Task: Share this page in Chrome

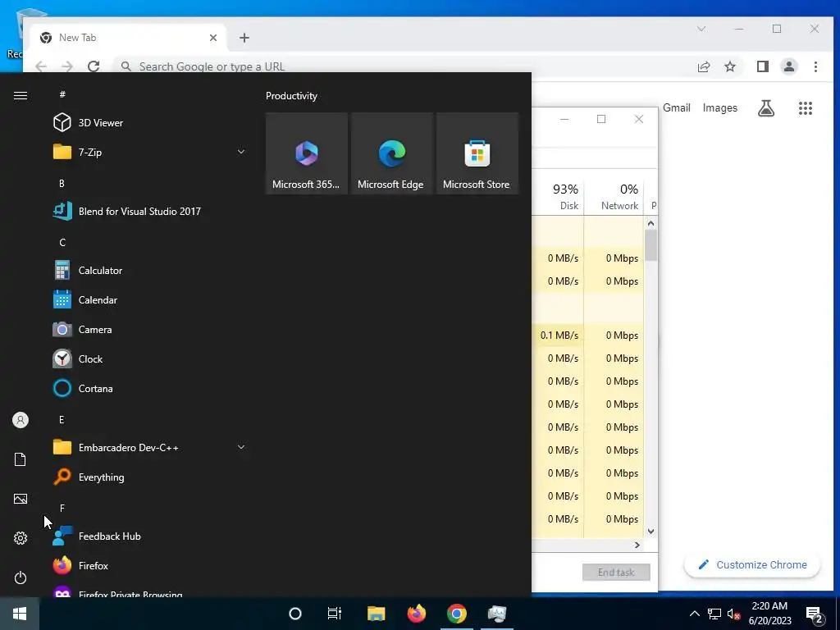Action: click(x=704, y=66)
